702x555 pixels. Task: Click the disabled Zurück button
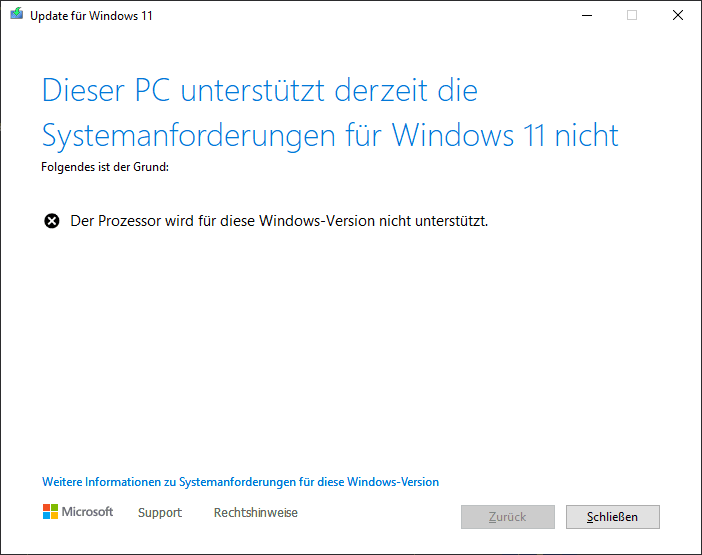click(508, 517)
